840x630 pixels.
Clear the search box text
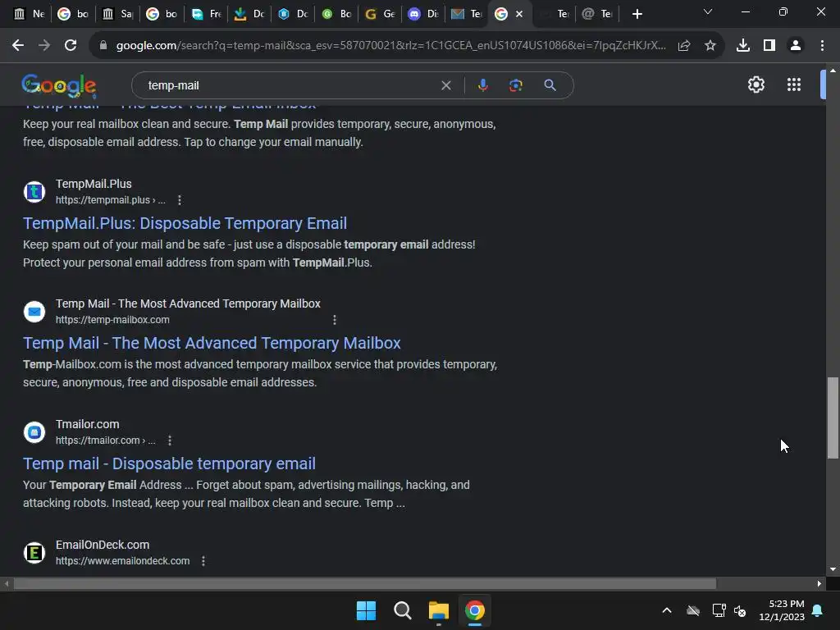pyautogui.click(x=445, y=85)
